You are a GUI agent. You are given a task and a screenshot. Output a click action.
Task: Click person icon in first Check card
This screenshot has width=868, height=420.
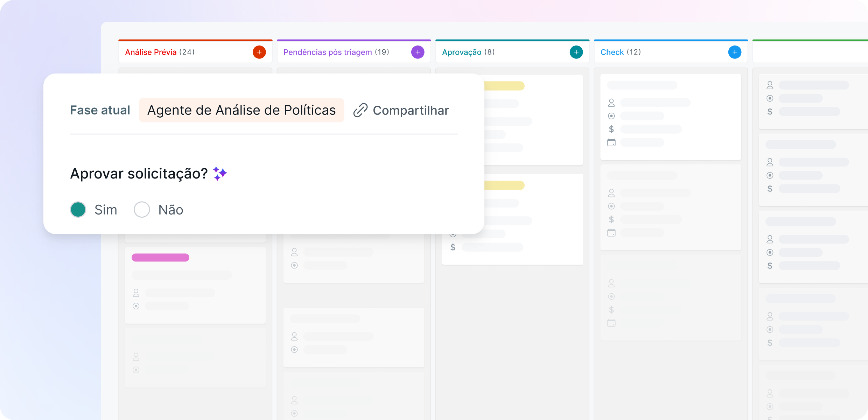pos(611,103)
